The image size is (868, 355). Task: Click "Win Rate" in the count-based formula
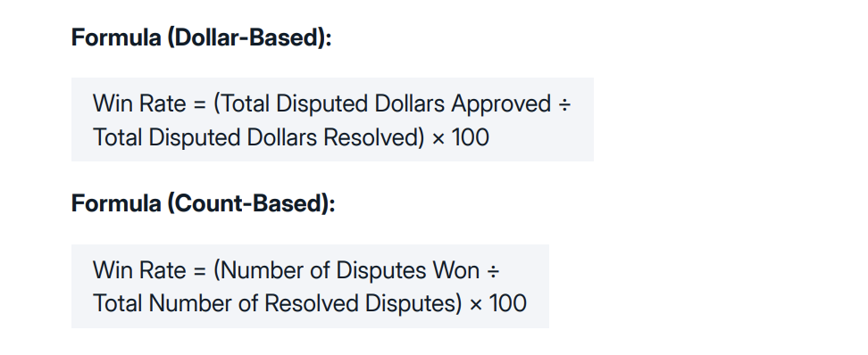[x=139, y=270]
